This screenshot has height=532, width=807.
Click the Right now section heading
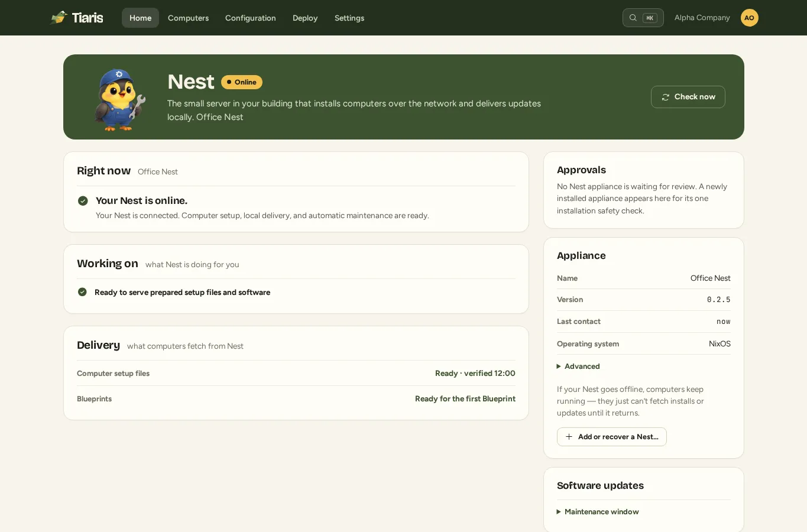[x=103, y=171]
